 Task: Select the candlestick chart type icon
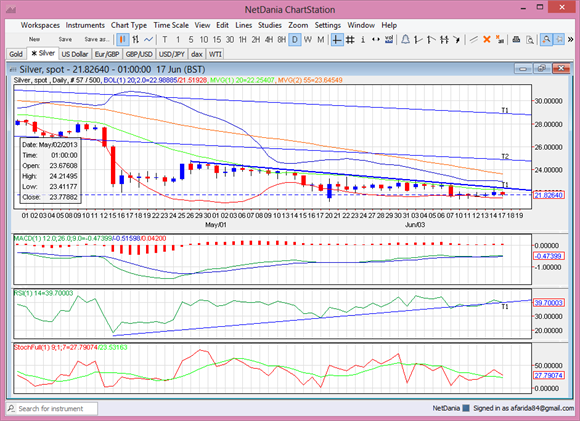click(x=123, y=39)
